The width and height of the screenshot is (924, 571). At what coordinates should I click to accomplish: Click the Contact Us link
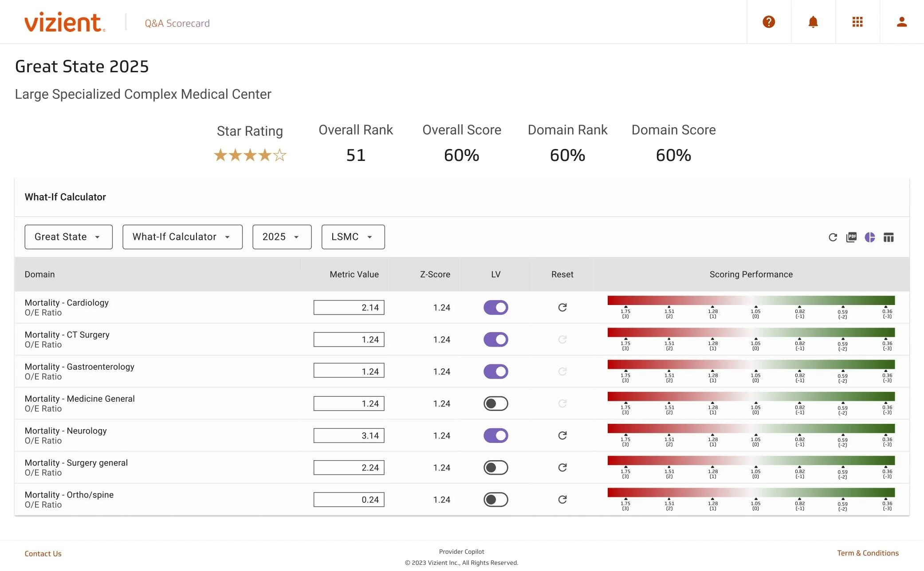(x=43, y=553)
